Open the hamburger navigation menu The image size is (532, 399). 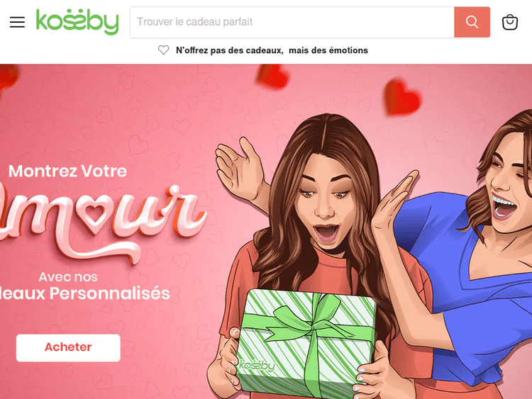tap(17, 22)
